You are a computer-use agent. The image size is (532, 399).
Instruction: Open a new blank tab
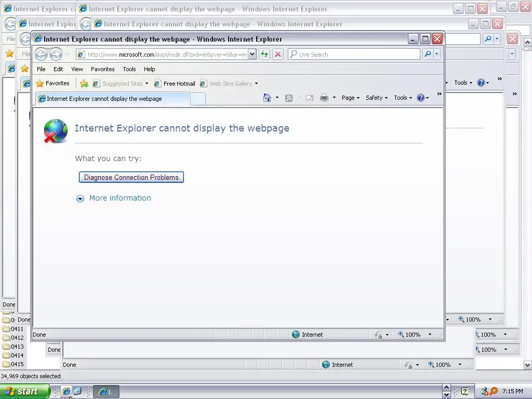198,99
